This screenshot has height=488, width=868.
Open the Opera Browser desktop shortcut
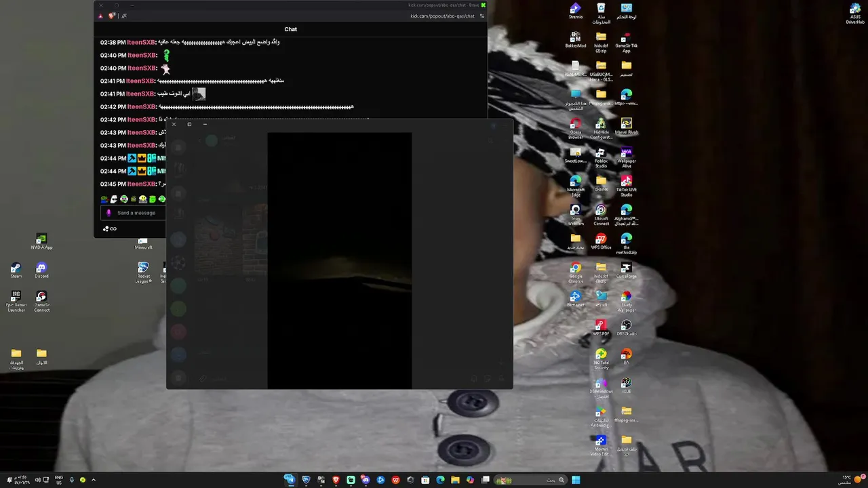(576, 128)
